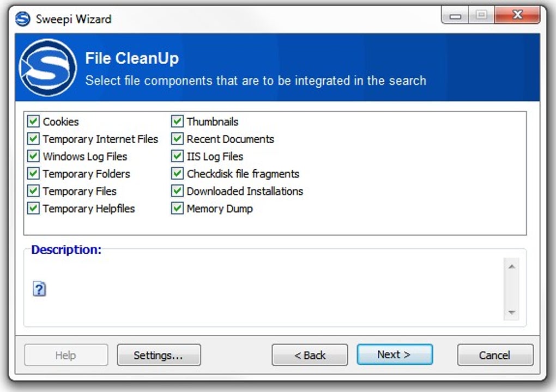Viewport: 556px width, 392px height.
Task: Click description scrollbar down arrow
Action: point(511,313)
